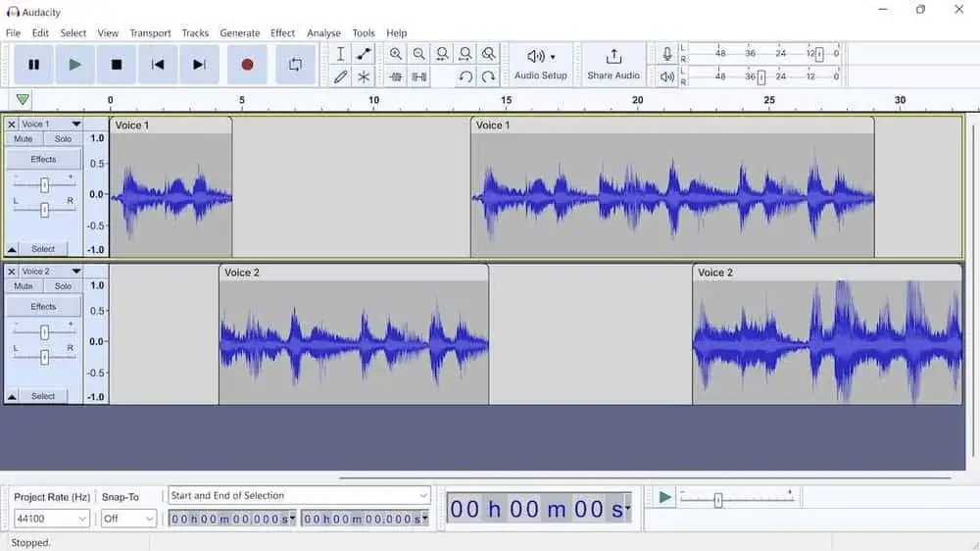Adjust the playback speed slider
980x551 pixels.
718,500
